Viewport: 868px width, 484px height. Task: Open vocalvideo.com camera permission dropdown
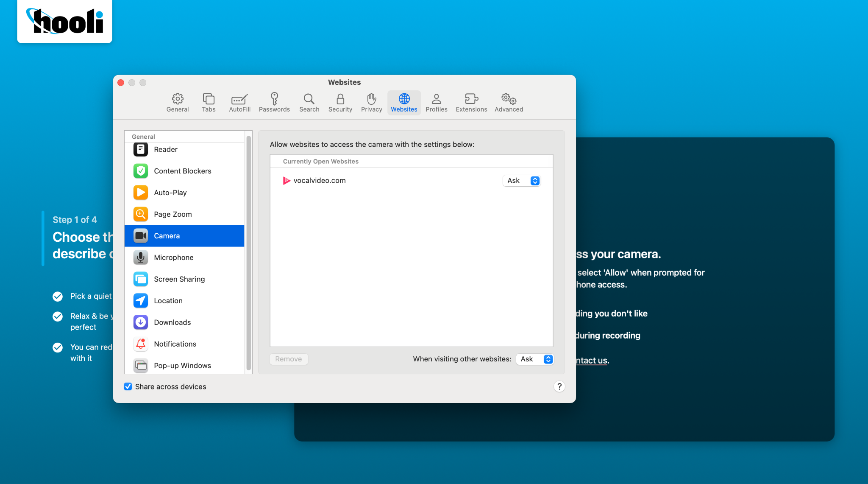(522, 181)
